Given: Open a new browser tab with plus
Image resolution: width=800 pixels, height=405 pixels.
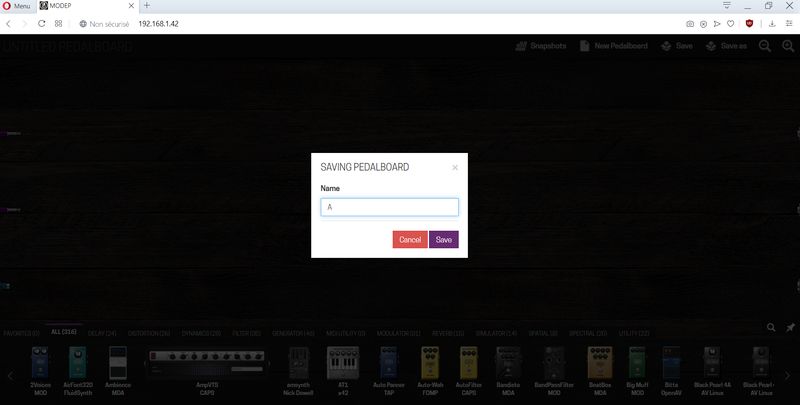Looking at the screenshot, I should (147, 6).
